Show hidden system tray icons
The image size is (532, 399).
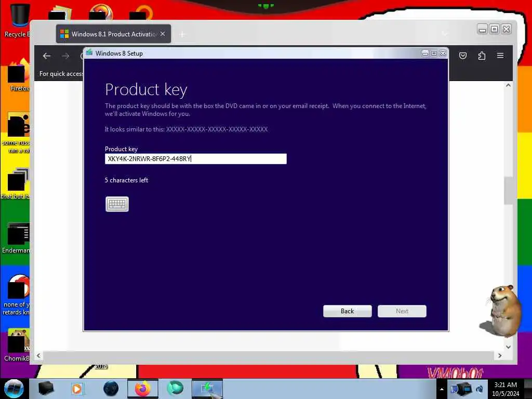[442, 389]
